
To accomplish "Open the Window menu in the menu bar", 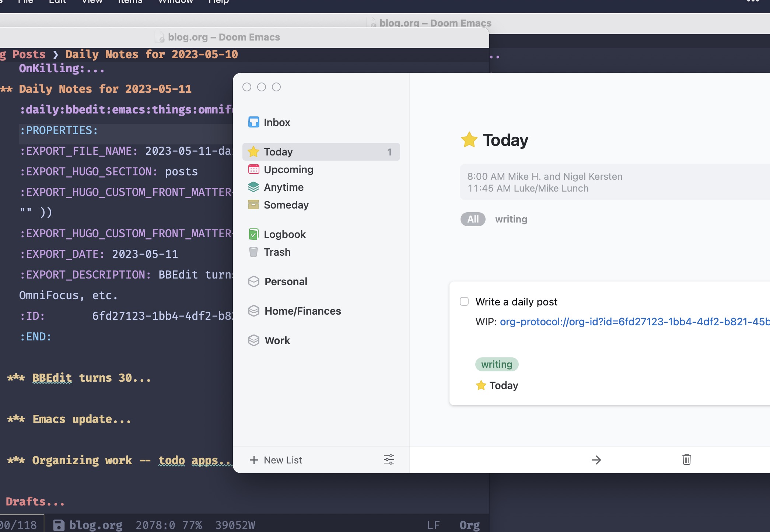I will (175, 2).
